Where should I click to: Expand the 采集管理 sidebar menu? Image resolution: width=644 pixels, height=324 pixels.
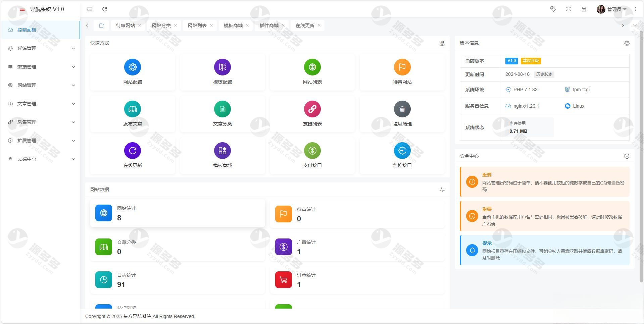point(41,122)
